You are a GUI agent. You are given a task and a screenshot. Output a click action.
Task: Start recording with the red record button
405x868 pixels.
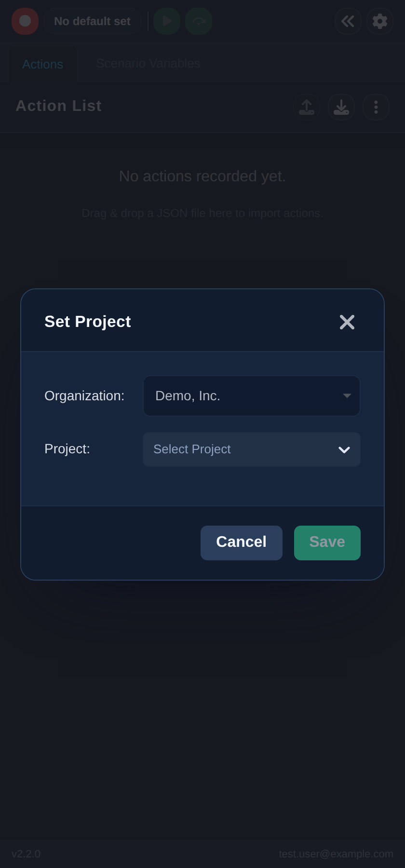coord(25,21)
